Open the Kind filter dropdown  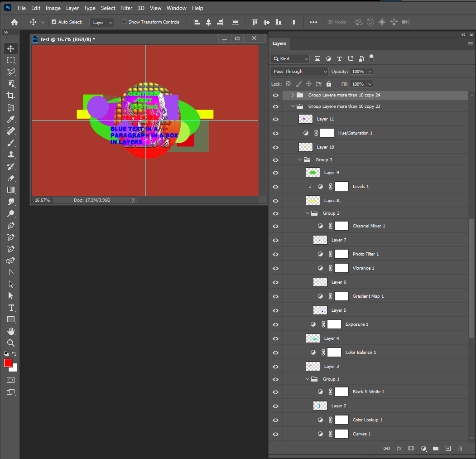tap(289, 58)
